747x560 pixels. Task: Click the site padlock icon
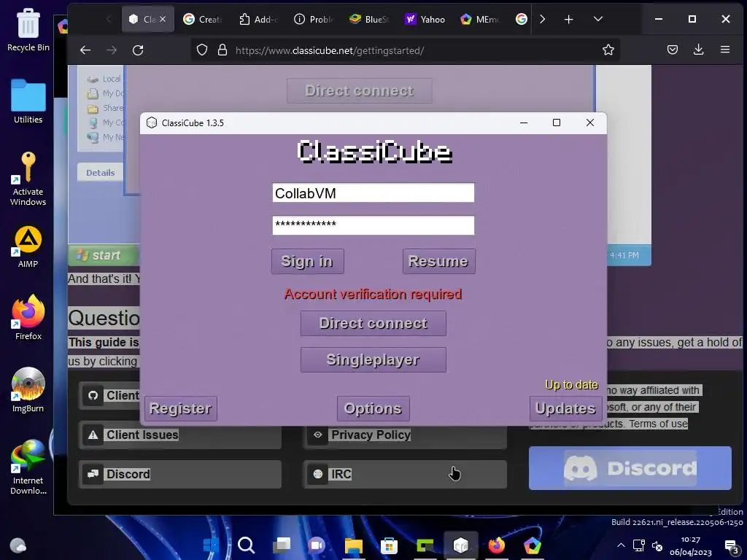pos(222,50)
